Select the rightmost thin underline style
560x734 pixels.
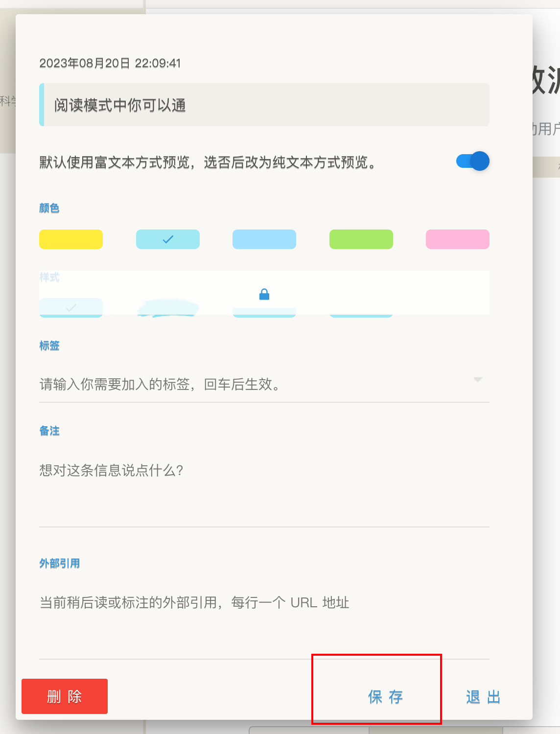[x=361, y=313]
